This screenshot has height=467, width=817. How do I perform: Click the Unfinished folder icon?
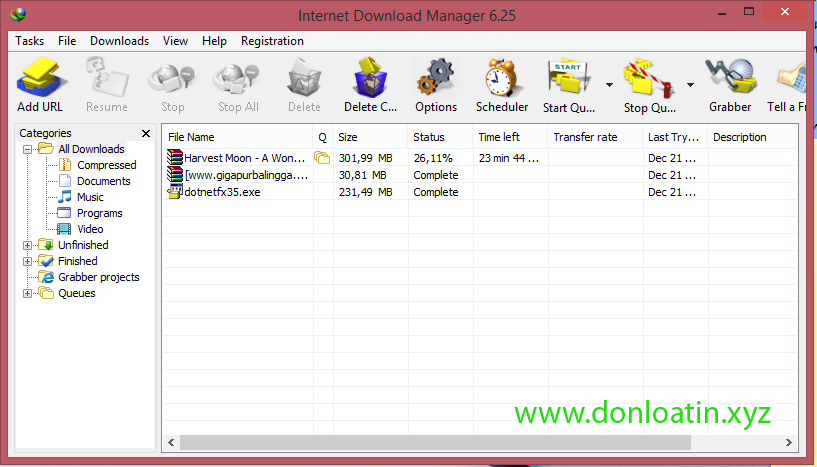[x=46, y=244]
